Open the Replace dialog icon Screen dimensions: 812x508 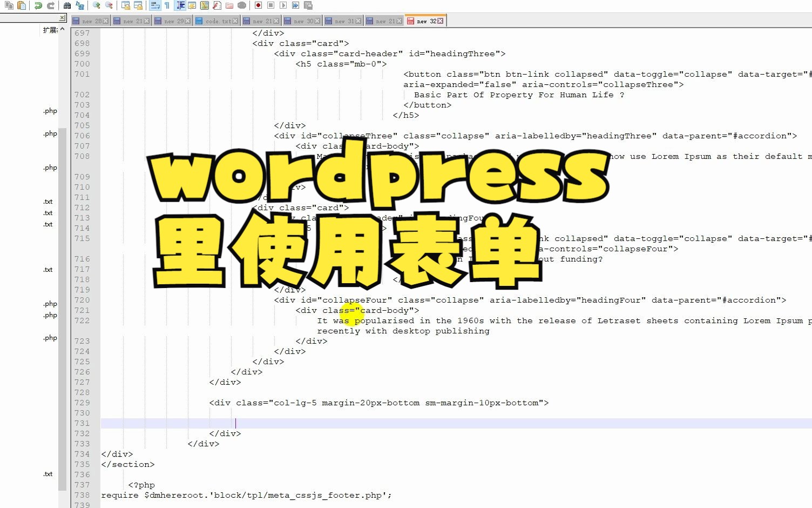(80, 5)
